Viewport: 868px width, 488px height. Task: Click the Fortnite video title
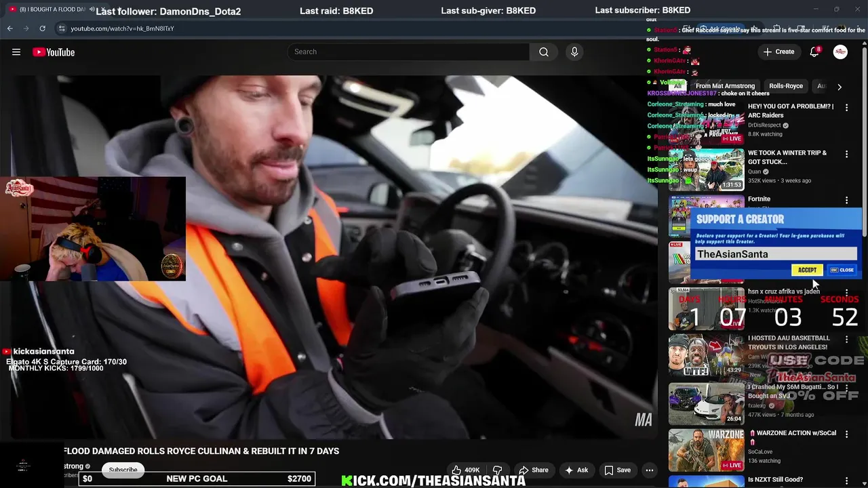pyautogui.click(x=759, y=199)
